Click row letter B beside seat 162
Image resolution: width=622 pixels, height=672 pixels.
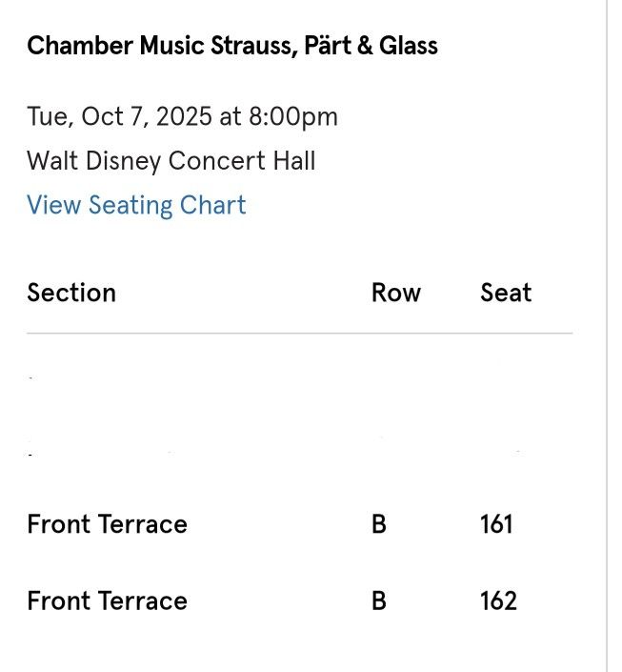379,601
